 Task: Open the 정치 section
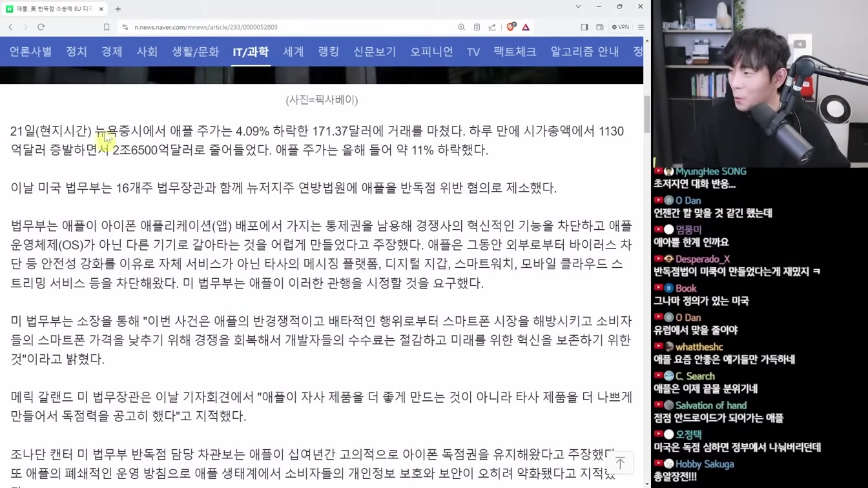tap(76, 52)
